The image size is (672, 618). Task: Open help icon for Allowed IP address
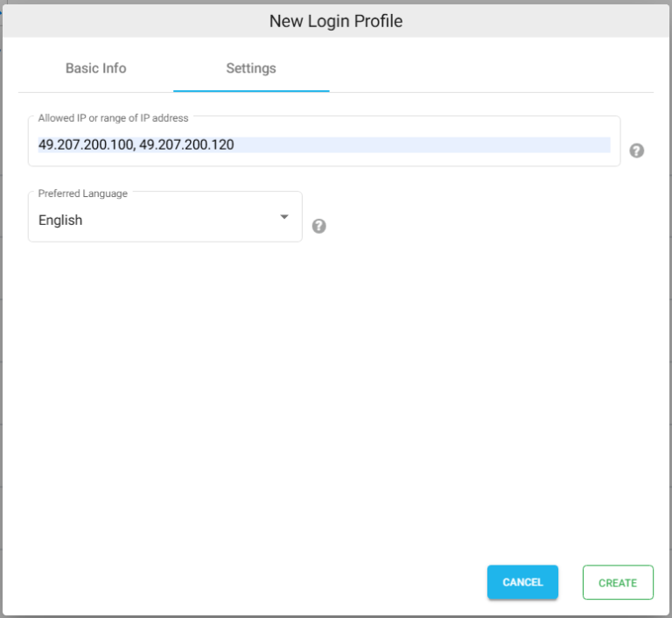pyautogui.click(x=636, y=151)
